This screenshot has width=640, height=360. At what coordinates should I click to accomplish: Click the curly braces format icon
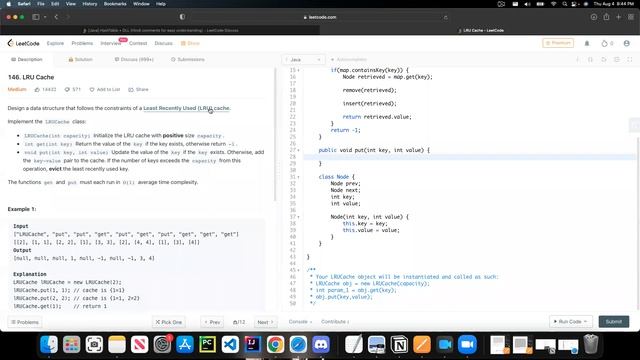[590, 60]
